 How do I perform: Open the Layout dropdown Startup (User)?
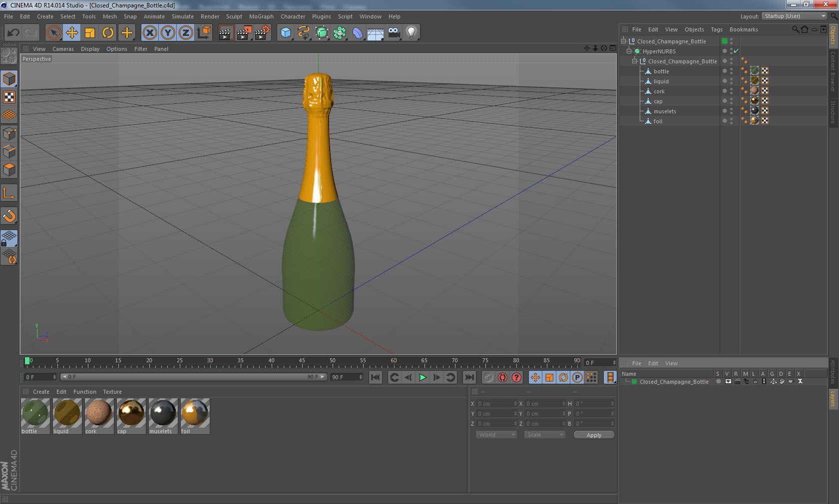795,16
